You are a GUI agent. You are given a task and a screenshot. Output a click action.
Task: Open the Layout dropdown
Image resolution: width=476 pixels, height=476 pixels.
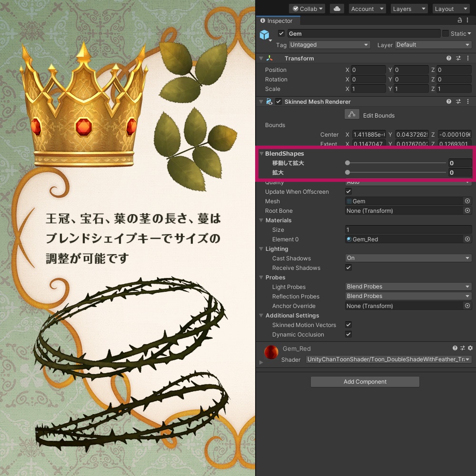pyautogui.click(x=451, y=9)
